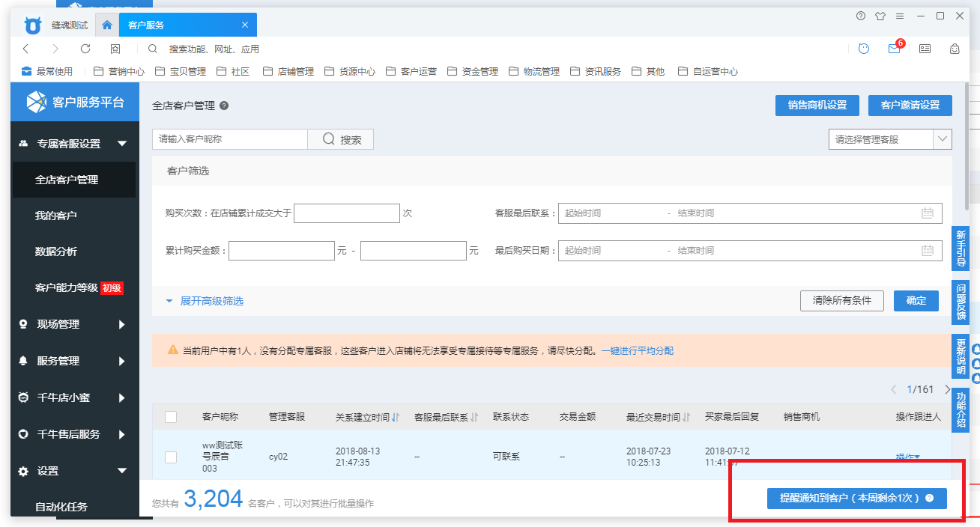This screenshot has width=980, height=527.
Task: Open 我的客户 in the sidebar
Action: pyautogui.click(x=56, y=216)
